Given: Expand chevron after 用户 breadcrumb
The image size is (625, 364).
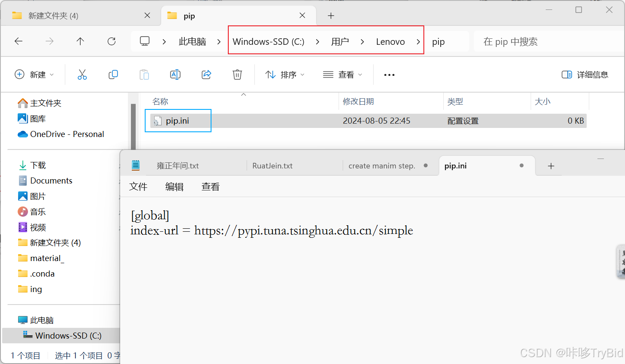Looking at the screenshot, I should (362, 42).
